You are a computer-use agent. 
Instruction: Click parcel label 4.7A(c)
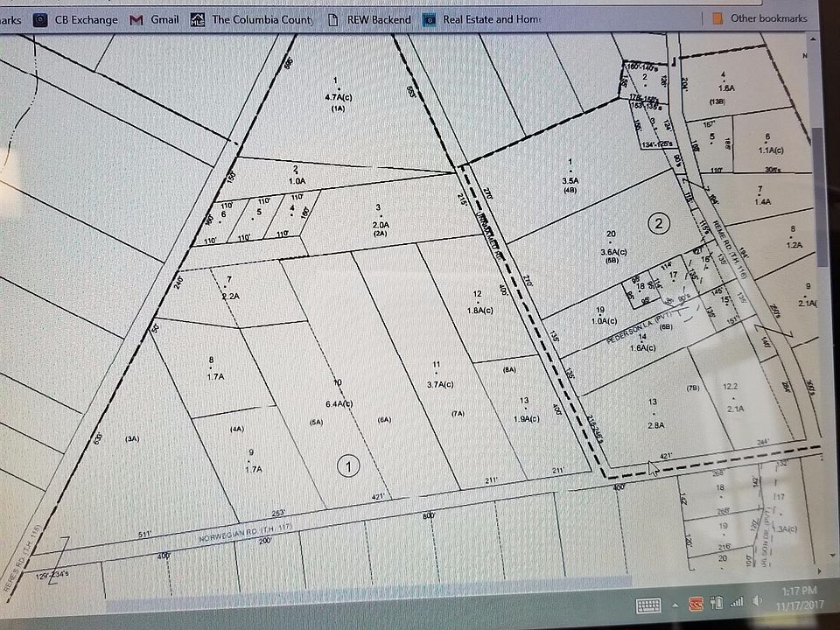[339, 97]
